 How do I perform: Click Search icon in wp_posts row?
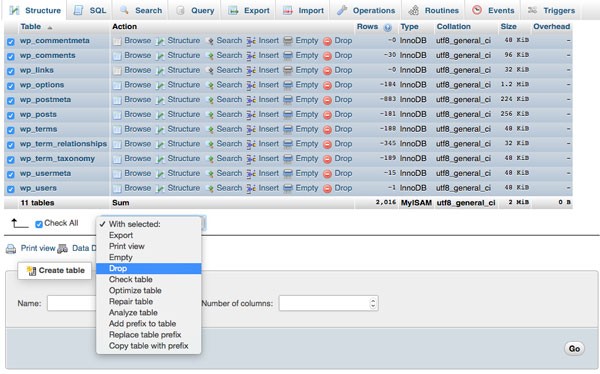point(210,115)
